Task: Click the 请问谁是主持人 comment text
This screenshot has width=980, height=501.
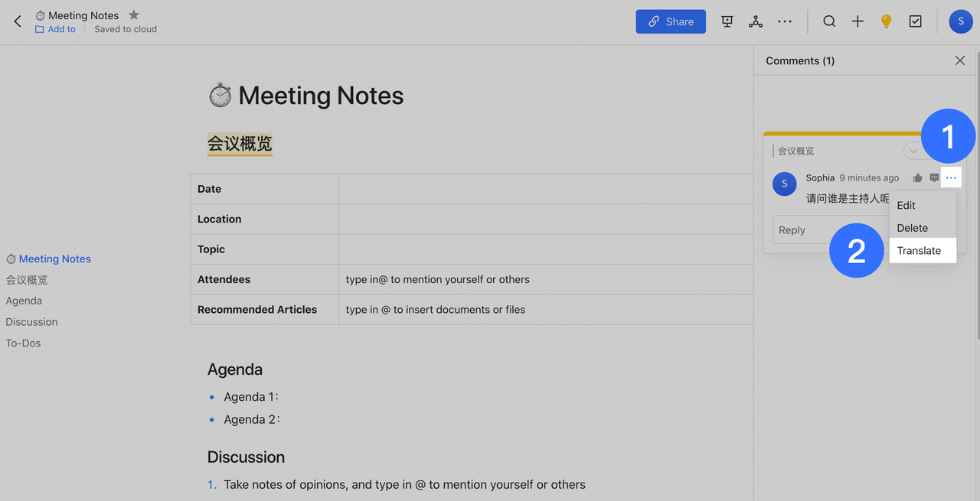Action: (848, 198)
